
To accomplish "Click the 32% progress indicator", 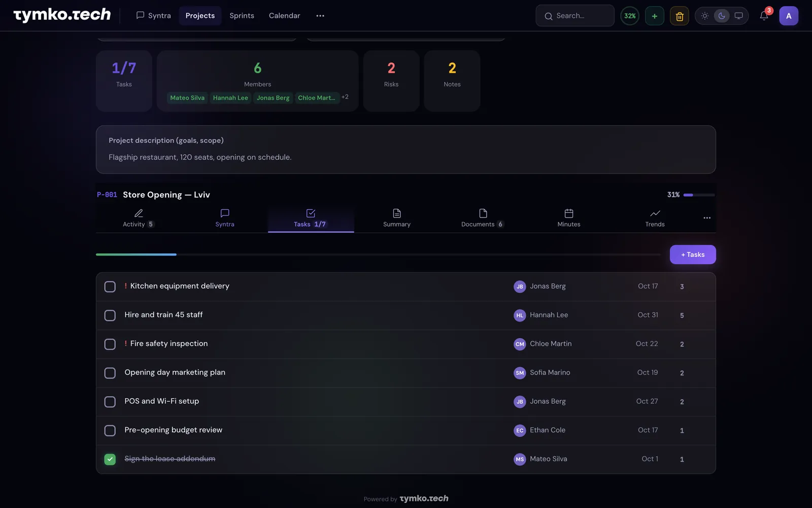I will click(630, 16).
